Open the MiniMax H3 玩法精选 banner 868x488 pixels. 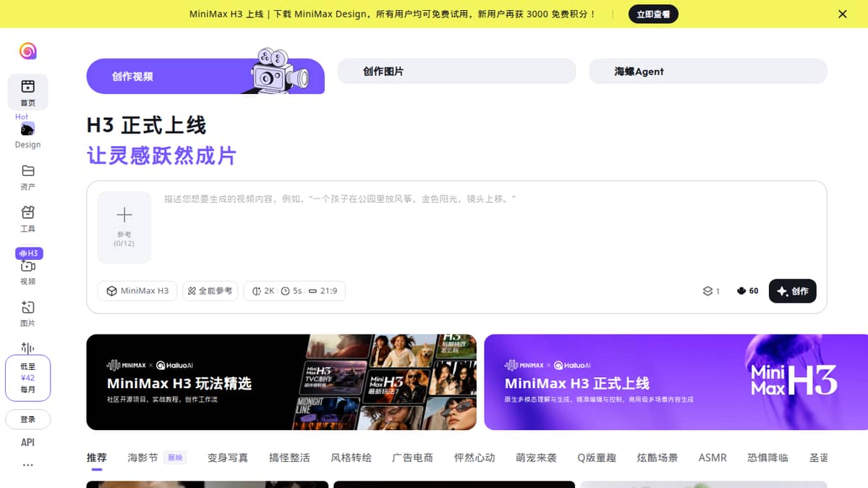pyautogui.click(x=281, y=382)
